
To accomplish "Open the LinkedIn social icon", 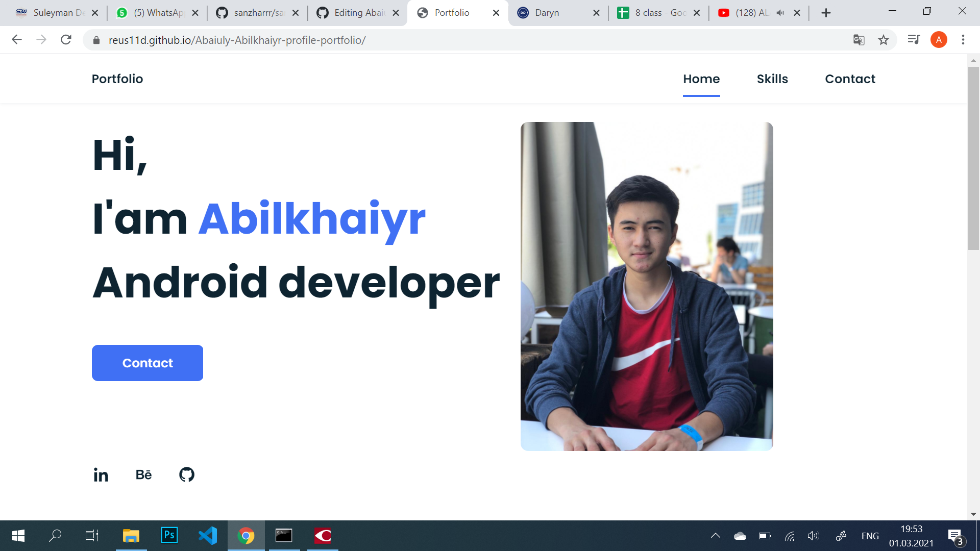I will pos(101,475).
